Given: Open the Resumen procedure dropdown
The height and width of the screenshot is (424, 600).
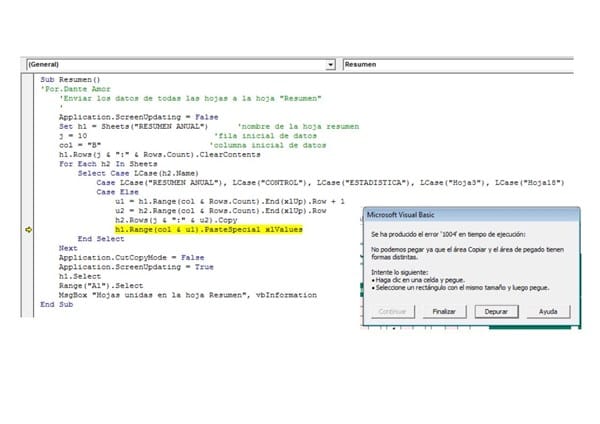Looking at the screenshot, I should click(x=460, y=64).
